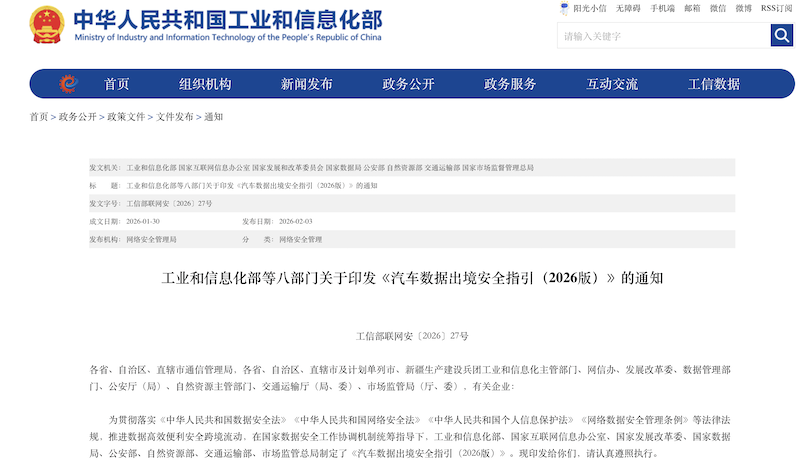Click the 发布机构 网络安全管理局 value
Viewport: 800px width, 470px height.
coord(151,239)
